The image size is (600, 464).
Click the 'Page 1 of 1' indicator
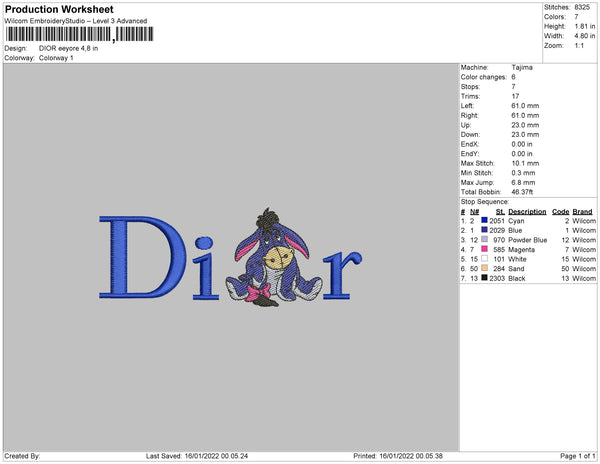tap(578, 456)
